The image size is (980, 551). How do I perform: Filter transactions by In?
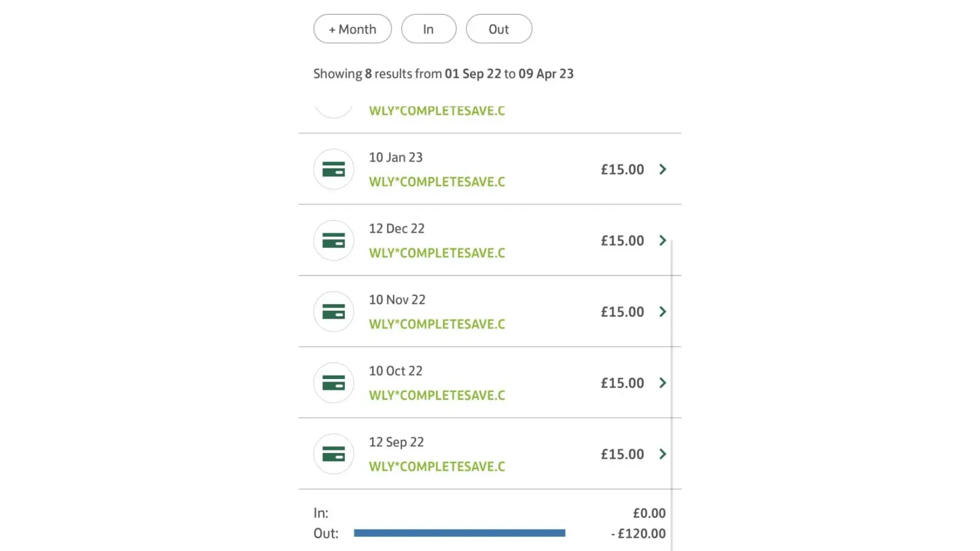coord(428,29)
